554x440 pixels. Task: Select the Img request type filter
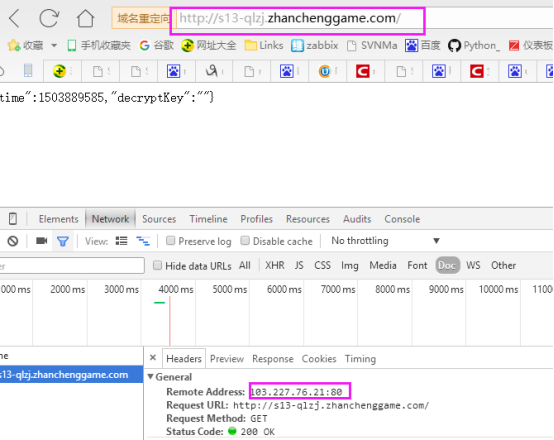[x=350, y=265]
